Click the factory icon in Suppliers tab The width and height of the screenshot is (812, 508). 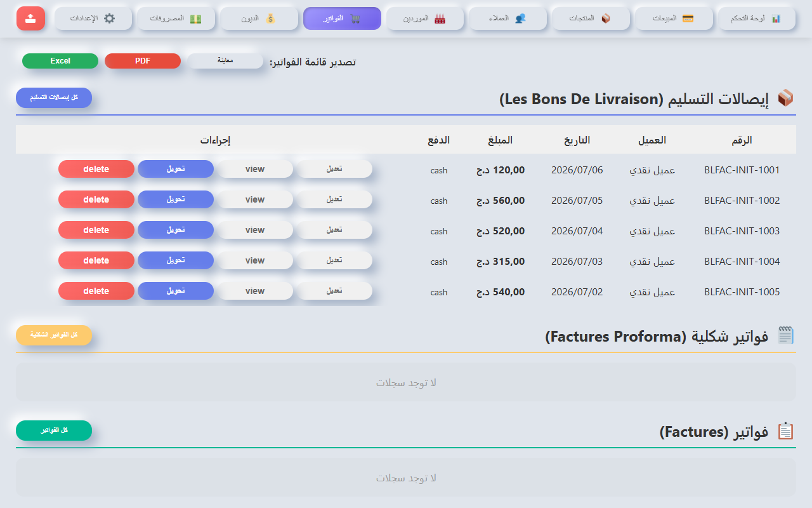coord(440,18)
